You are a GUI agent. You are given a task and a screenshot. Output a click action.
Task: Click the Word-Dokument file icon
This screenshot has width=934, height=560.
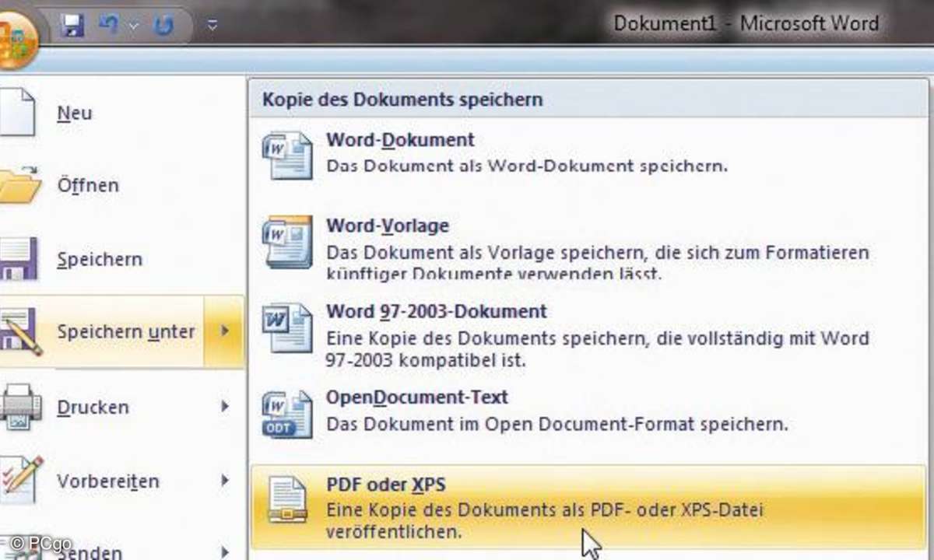287,156
